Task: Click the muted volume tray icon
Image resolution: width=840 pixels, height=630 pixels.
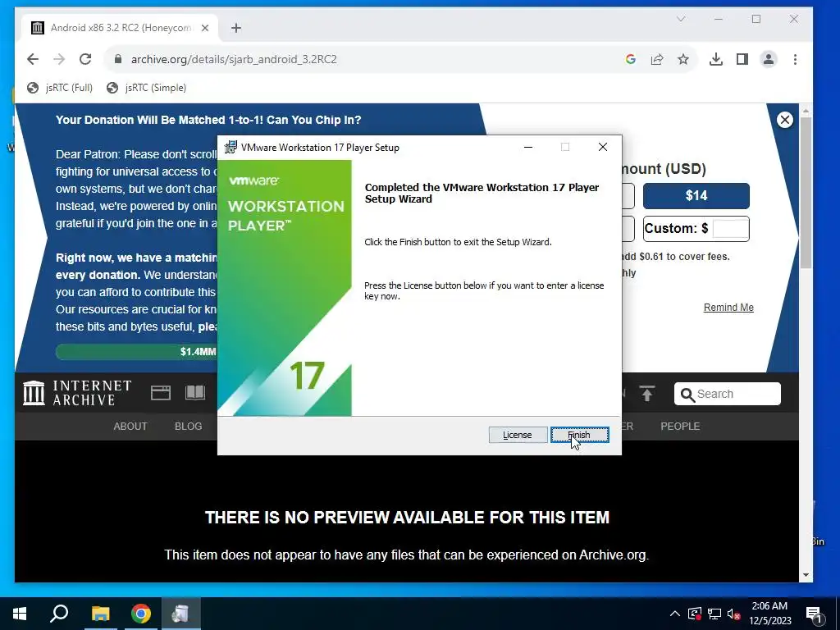Action: point(733,614)
